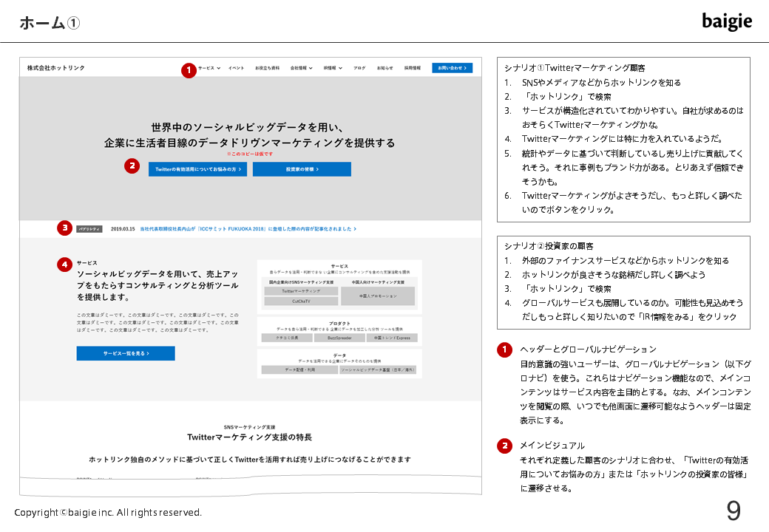Click the プロダクト card heading
The width and height of the screenshot is (769, 532).
click(x=339, y=324)
